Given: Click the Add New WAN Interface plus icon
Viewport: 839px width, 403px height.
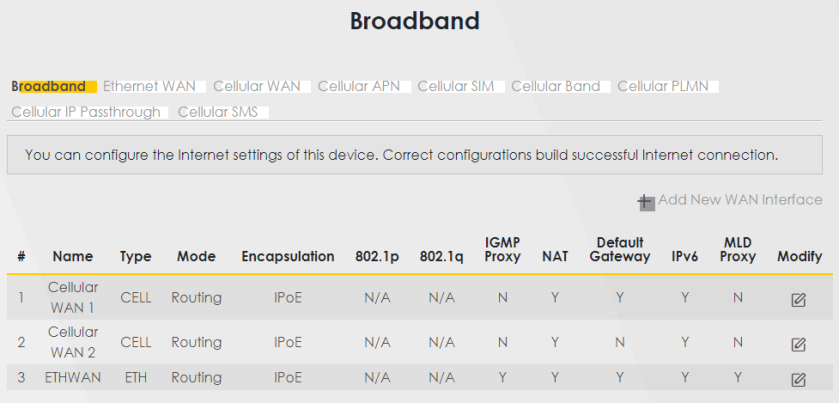Looking at the screenshot, I should click(646, 202).
